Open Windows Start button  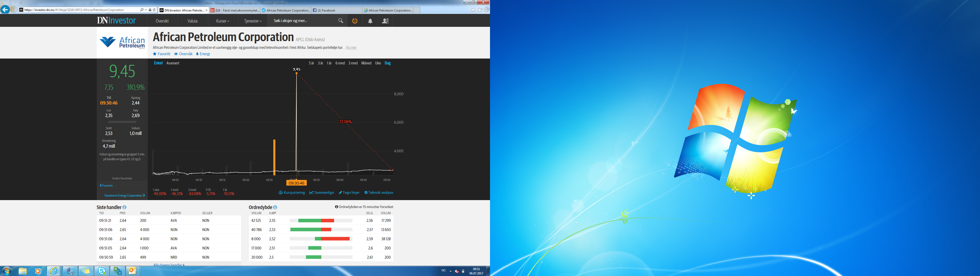coord(7,271)
